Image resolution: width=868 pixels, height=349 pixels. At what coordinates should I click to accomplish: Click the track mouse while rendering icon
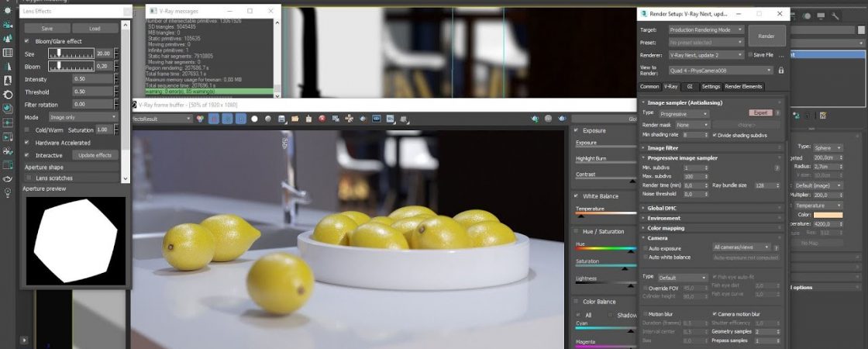350,119
